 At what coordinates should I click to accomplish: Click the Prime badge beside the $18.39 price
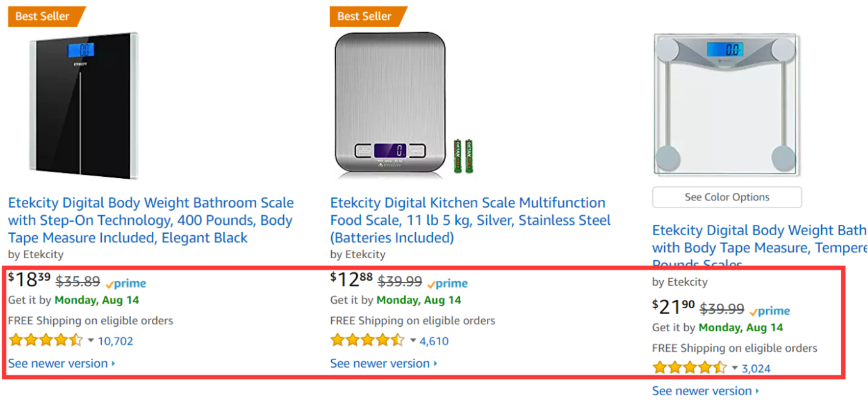126,283
